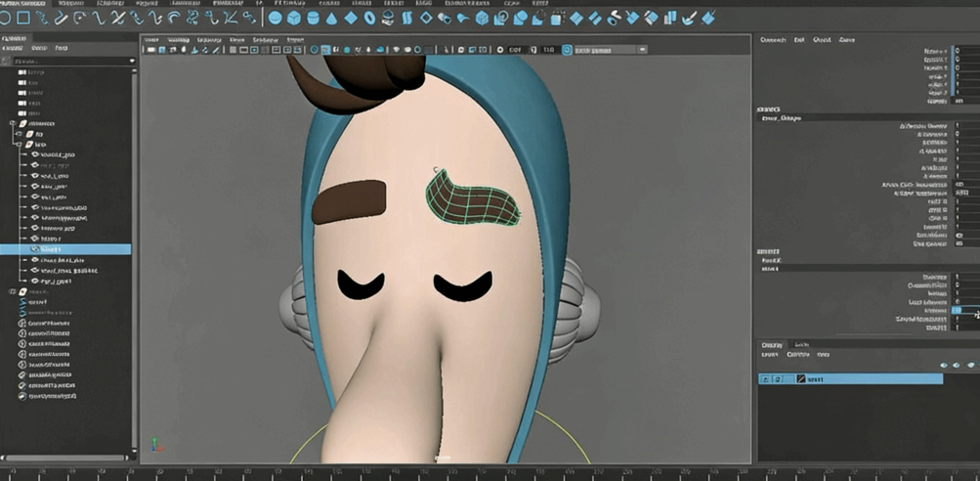
Task: Click the polygon torus shelf icon
Action: 370,18
